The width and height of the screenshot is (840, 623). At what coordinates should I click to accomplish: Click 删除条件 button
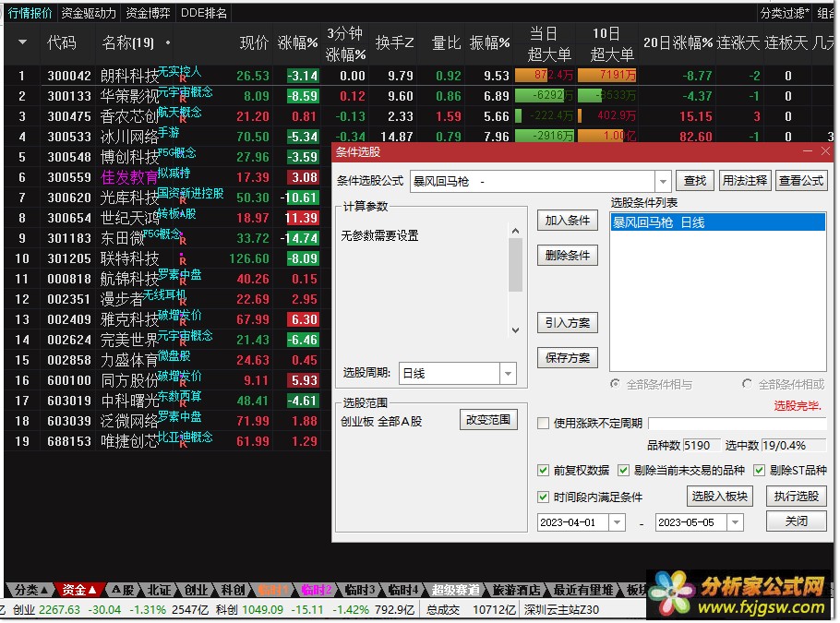click(x=568, y=256)
